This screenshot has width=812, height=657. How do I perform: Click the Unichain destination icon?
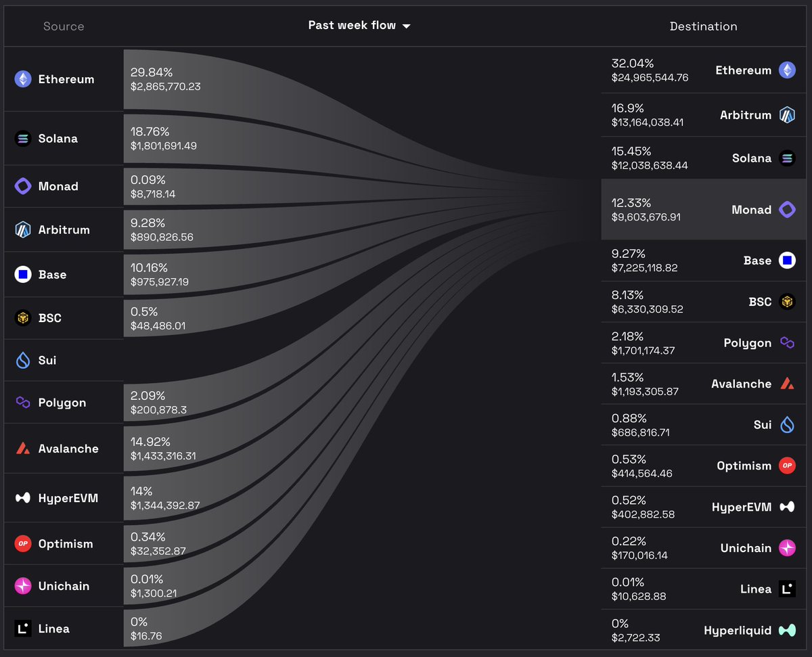[787, 548]
